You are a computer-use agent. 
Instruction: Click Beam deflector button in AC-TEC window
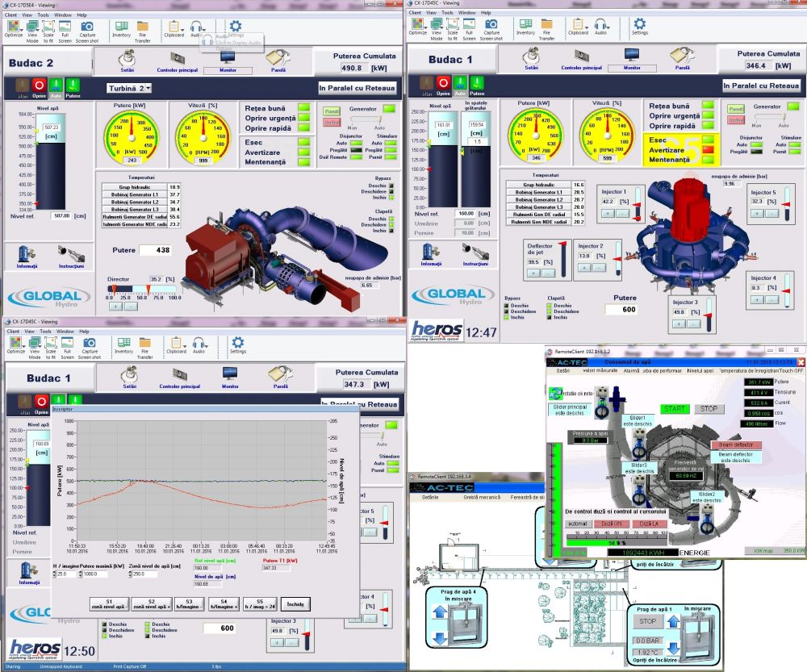click(x=736, y=445)
